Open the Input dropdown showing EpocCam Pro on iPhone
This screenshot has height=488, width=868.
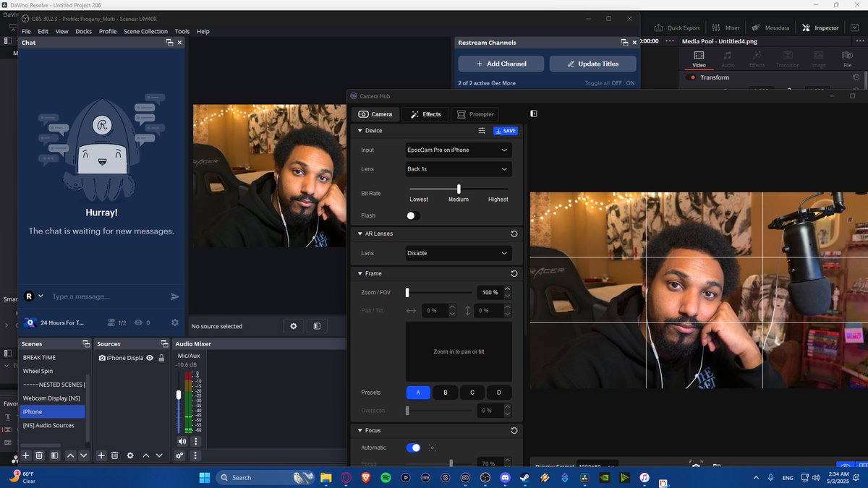pyautogui.click(x=459, y=150)
